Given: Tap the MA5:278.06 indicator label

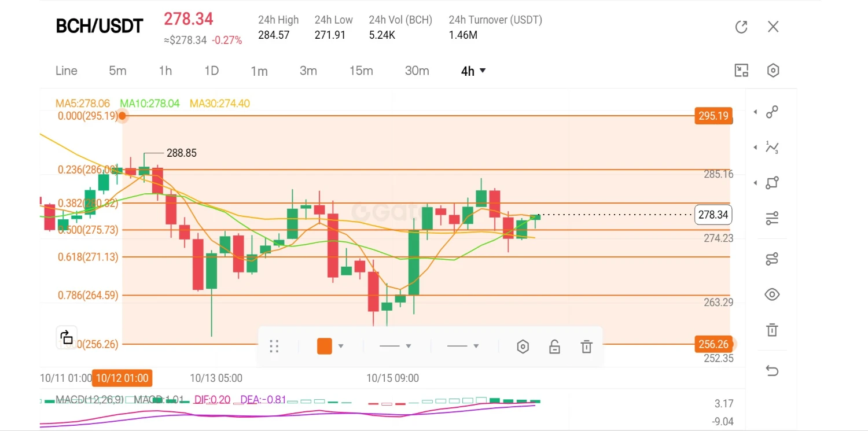Looking at the screenshot, I should tap(83, 104).
